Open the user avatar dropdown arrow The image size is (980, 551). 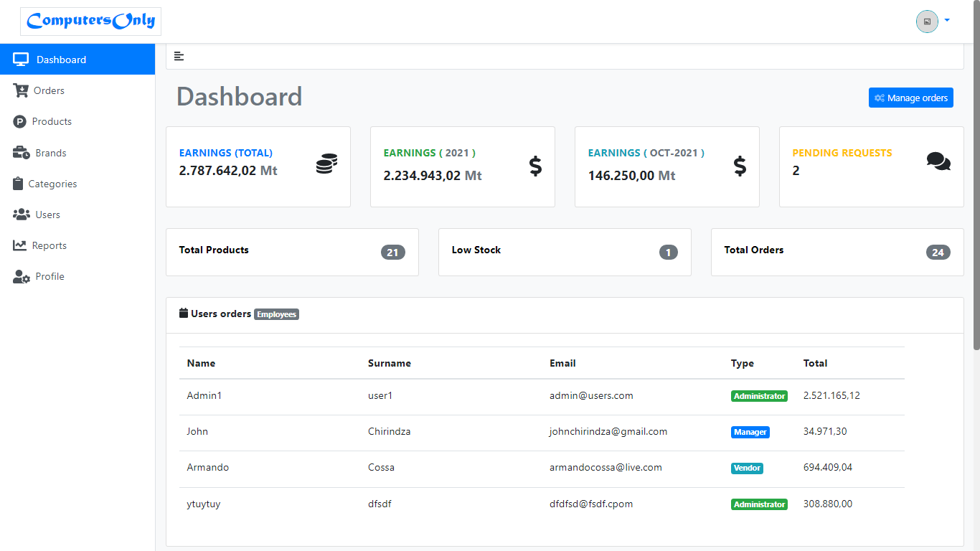pyautogui.click(x=947, y=21)
